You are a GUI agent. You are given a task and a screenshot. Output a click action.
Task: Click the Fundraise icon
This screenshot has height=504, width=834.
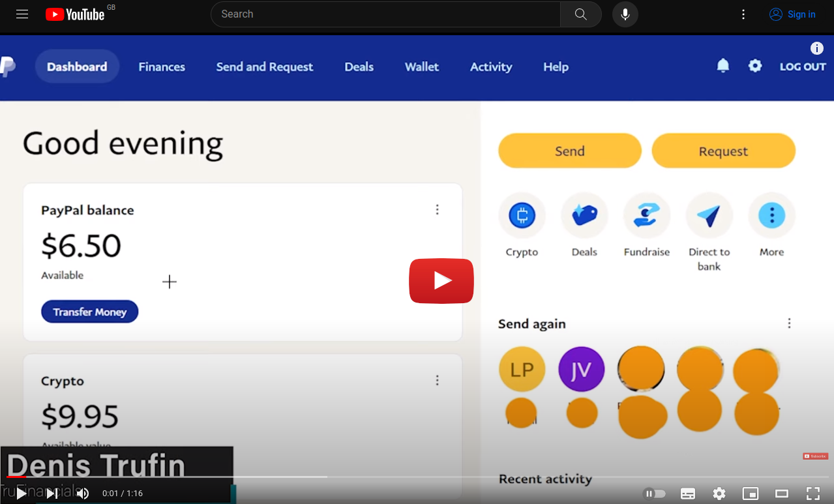646,215
